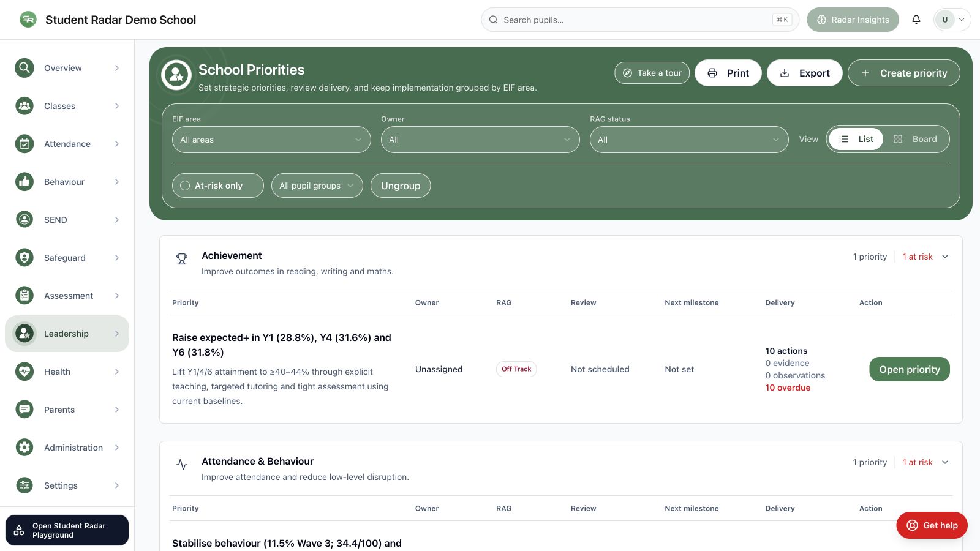Viewport: 980px width, 551px height.
Task: Open the Safeguard shield icon
Action: coord(24,258)
